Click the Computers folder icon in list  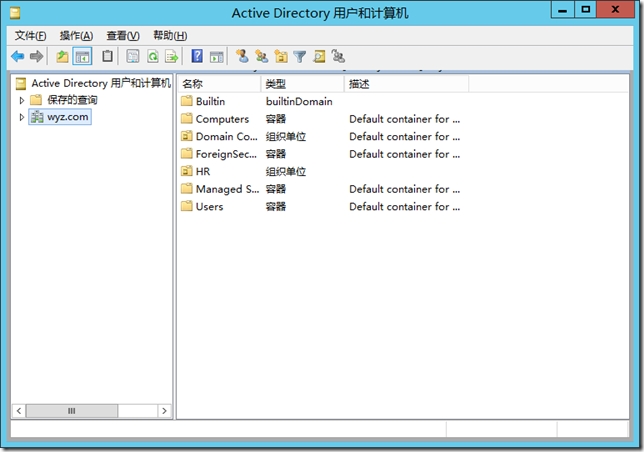click(x=187, y=118)
